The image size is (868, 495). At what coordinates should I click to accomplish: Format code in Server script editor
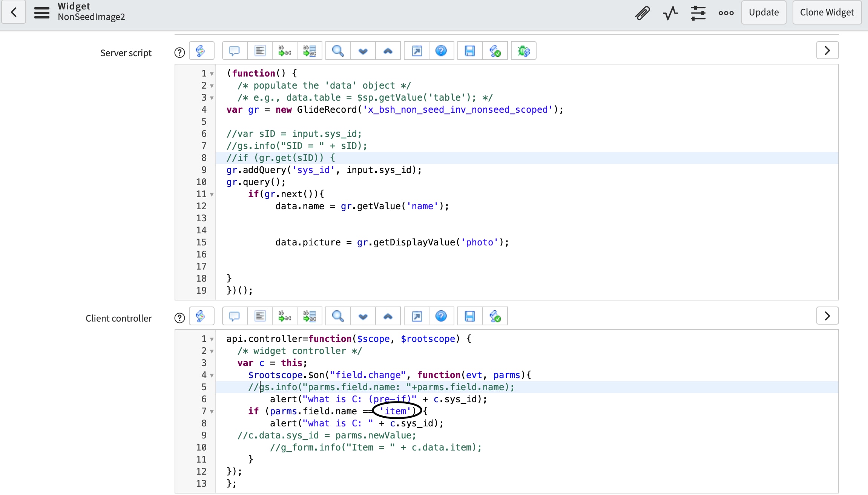pos(260,51)
